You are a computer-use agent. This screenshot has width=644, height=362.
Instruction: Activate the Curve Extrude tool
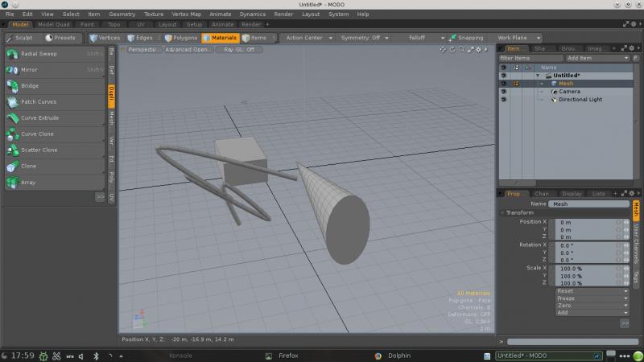[55, 117]
